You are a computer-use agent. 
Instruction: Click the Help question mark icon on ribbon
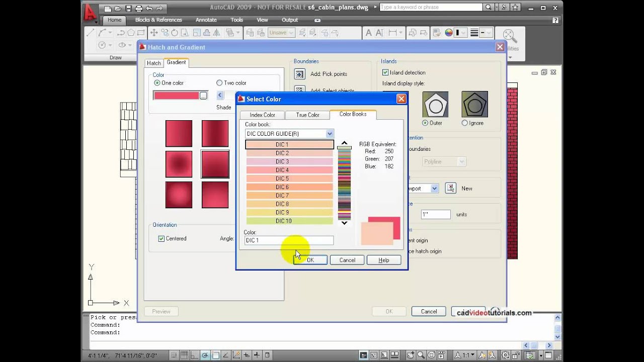[x=555, y=20]
